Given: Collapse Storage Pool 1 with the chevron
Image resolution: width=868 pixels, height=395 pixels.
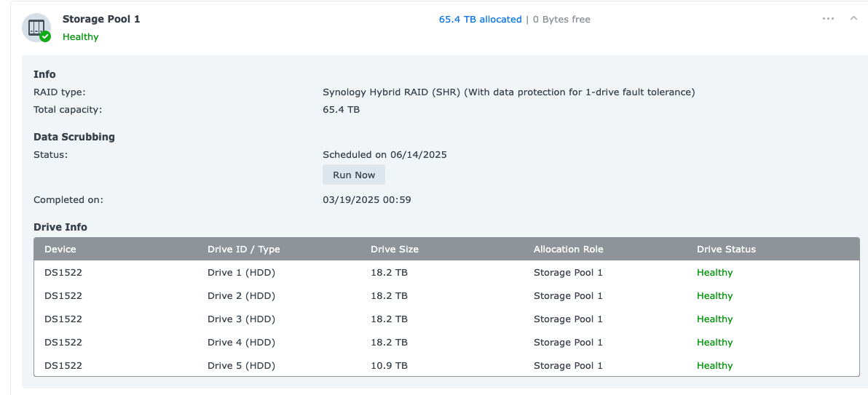Looking at the screenshot, I should (x=853, y=18).
